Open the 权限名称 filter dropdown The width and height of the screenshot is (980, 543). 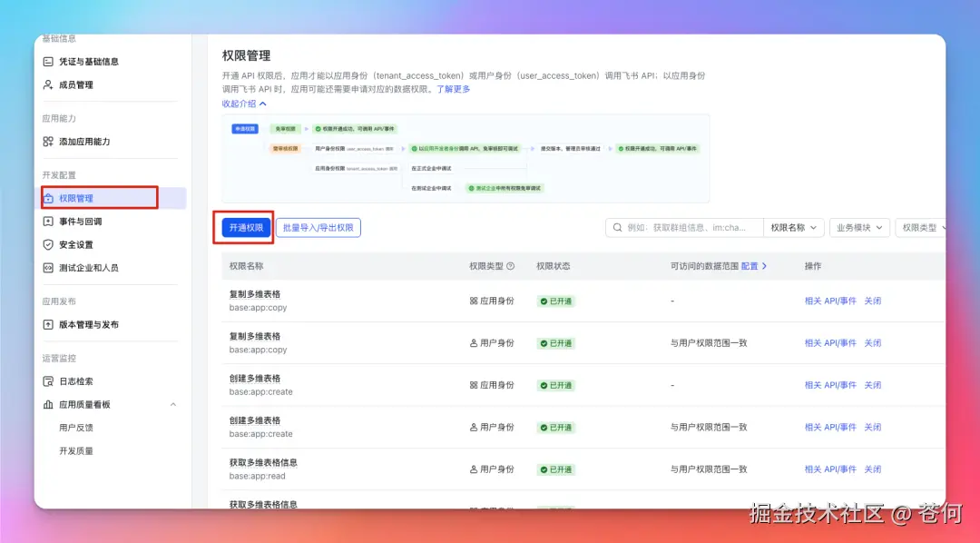tap(795, 227)
